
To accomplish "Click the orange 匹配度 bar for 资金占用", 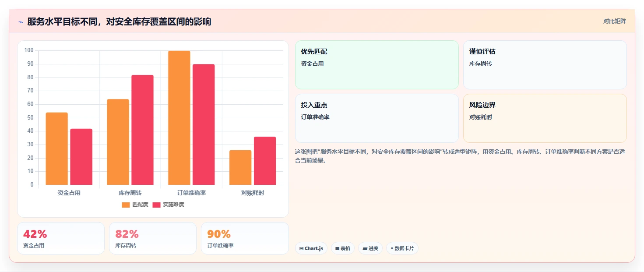I will [57, 148].
